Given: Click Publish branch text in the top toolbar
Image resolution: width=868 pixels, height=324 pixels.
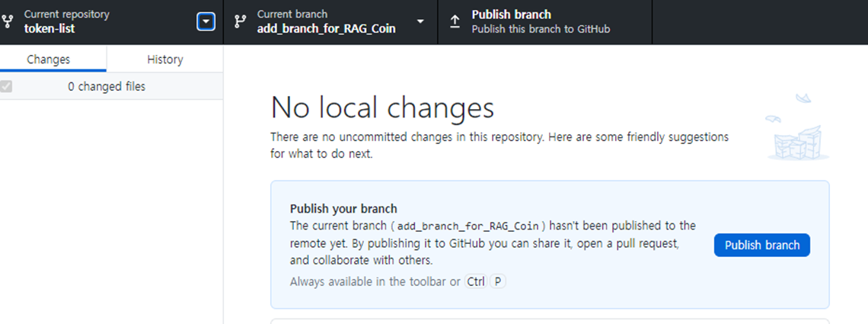Looking at the screenshot, I should tap(512, 15).
